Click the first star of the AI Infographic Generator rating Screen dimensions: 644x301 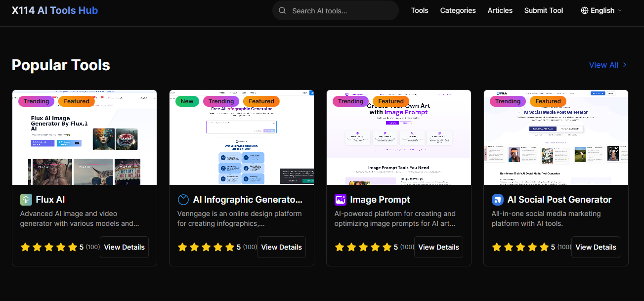pos(182,247)
